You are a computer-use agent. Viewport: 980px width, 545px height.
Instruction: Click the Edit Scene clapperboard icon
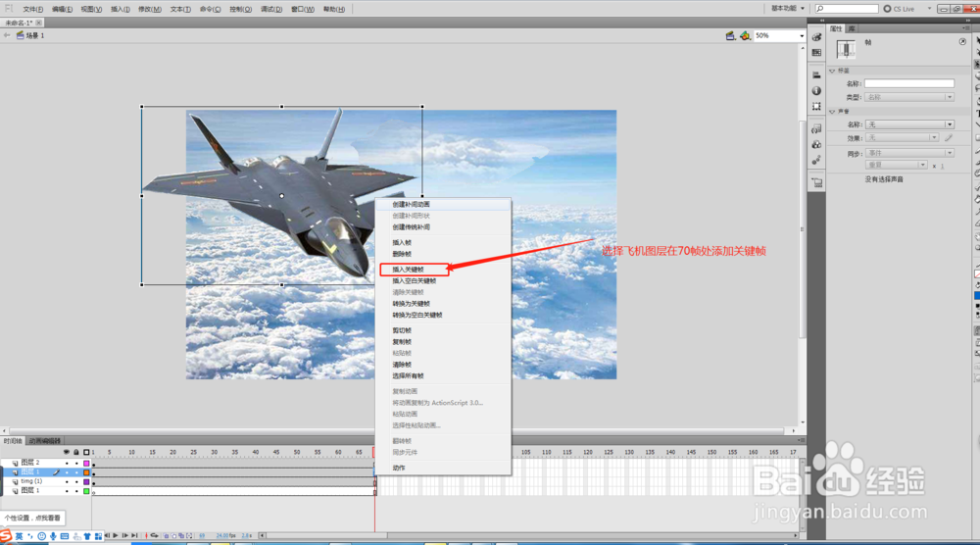pos(730,35)
